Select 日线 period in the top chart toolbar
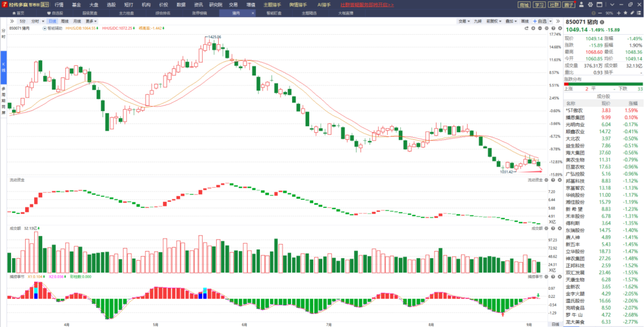The height and width of the screenshot is (327, 644). click(x=52, y=21)
